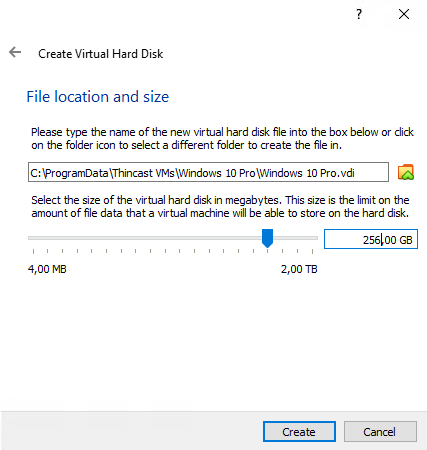This screenshot has width=427, height=450.
Task: Click the Create button
Action: coord(299,432)
